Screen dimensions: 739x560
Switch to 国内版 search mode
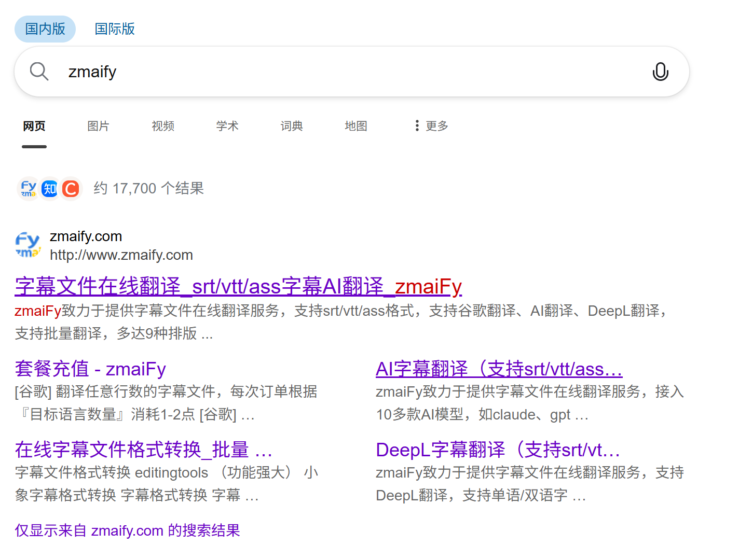pos(45,29)
